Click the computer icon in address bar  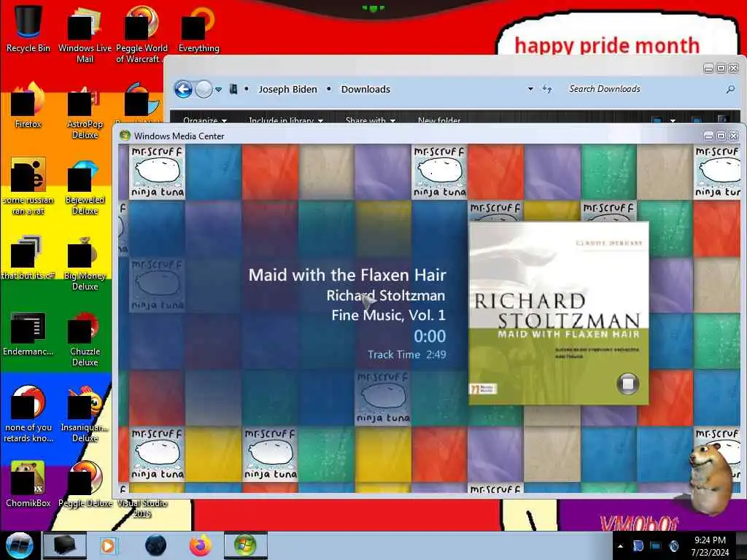point(233,89)
